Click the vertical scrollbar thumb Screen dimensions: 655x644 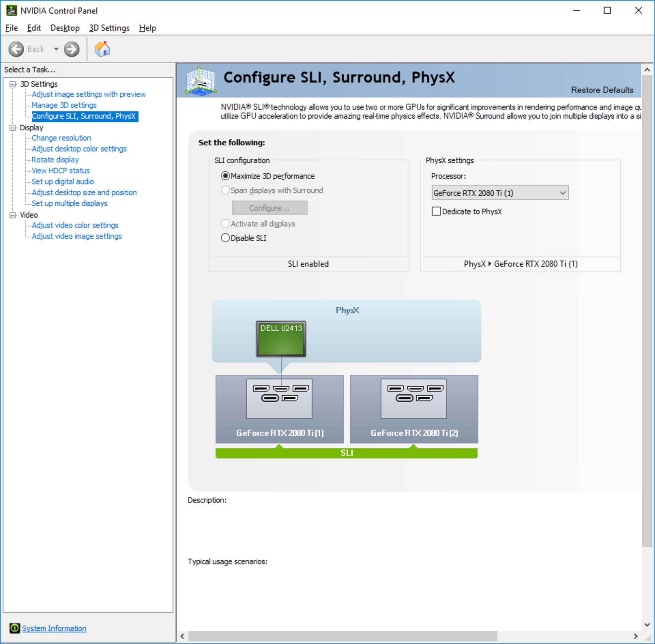[647, 311]
